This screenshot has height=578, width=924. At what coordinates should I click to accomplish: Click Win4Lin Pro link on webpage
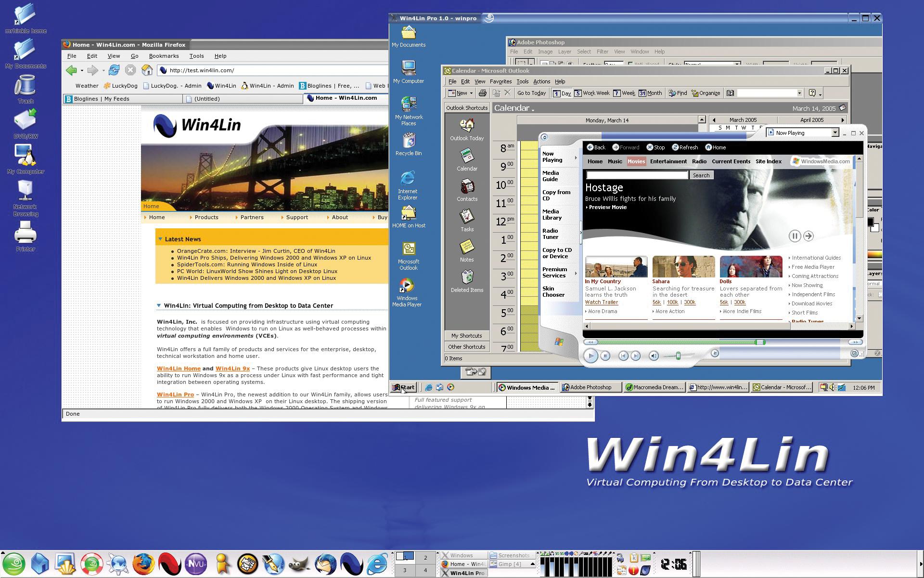coord(175,394)
